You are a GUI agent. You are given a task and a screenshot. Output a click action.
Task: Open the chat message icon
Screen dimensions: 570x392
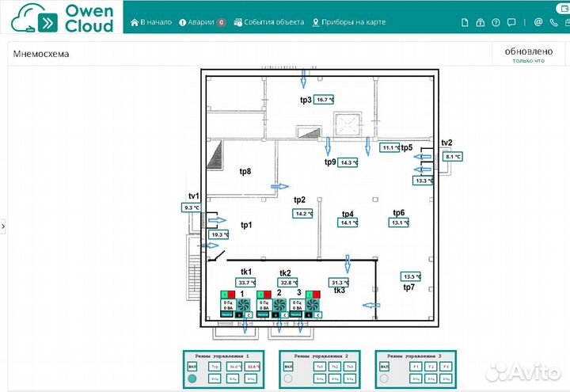click(x=512, y=22)
